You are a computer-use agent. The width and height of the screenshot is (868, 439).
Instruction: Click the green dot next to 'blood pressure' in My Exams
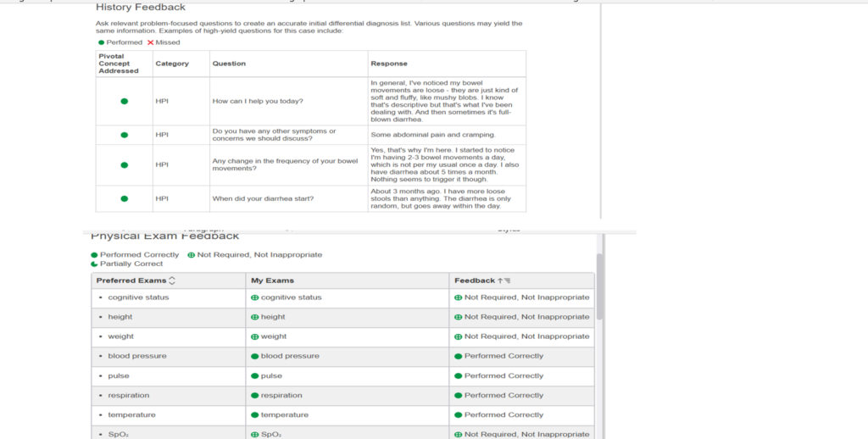pos(254,356)
